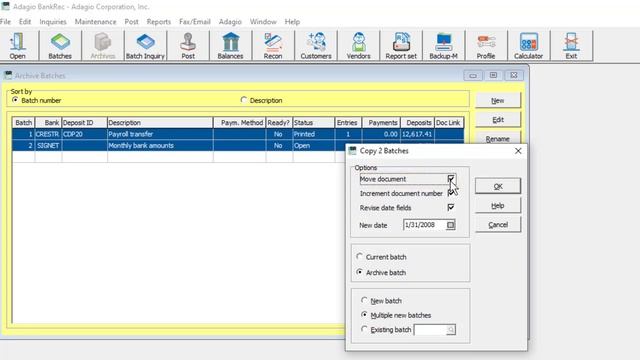Click the Open toolbar icon
This screenshot has width=640, height=360.
coord(18,46)
